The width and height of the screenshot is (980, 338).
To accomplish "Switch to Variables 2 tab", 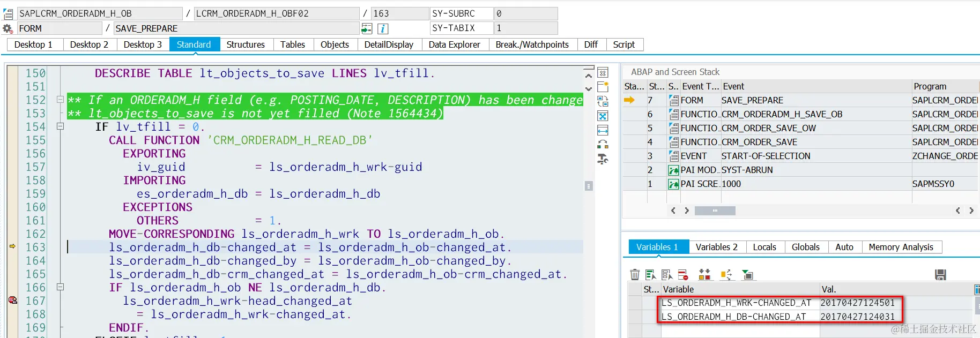I will pos(717,247).
